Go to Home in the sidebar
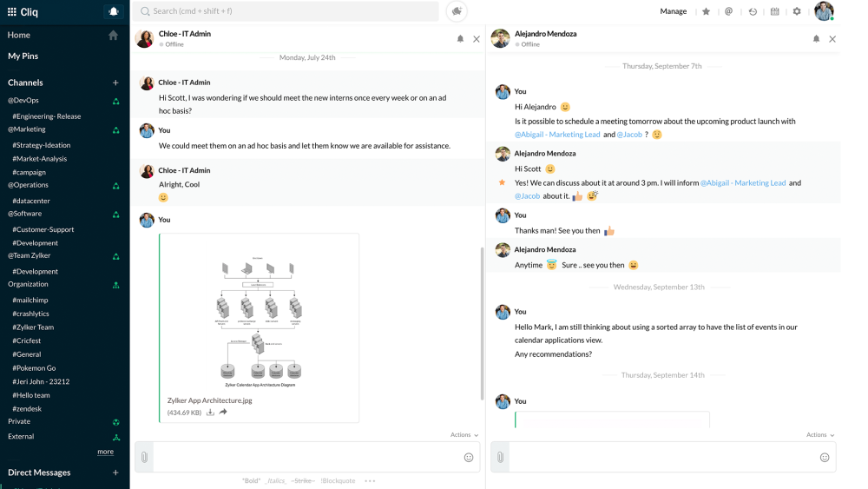 [19, 35]
